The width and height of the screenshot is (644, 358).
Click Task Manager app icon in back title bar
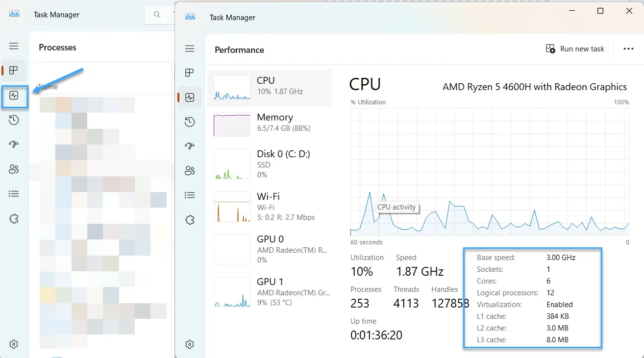(14, 14)
